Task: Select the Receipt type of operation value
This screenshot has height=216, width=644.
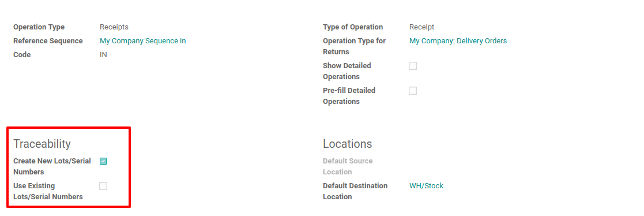Action: coord(422,27)
